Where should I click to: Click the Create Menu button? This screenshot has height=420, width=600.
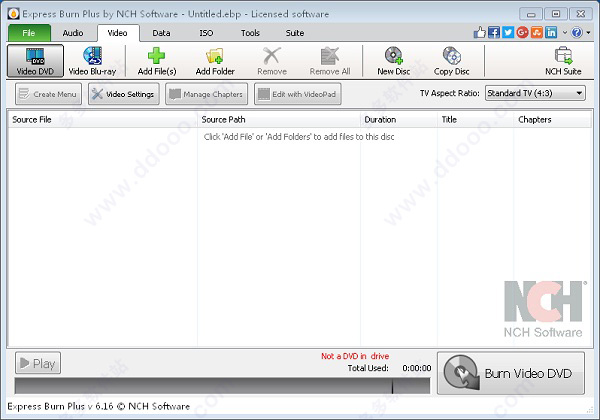[48, 94]
